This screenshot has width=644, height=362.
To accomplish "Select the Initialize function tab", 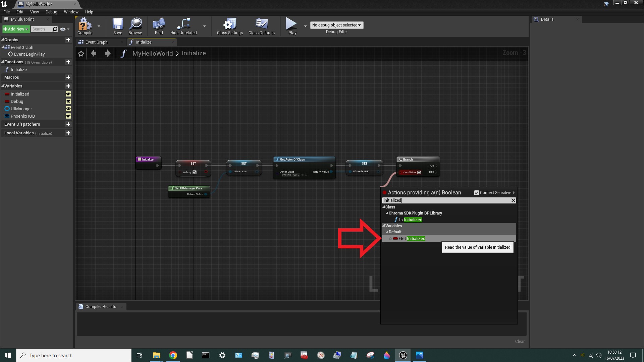I will 152,42.
